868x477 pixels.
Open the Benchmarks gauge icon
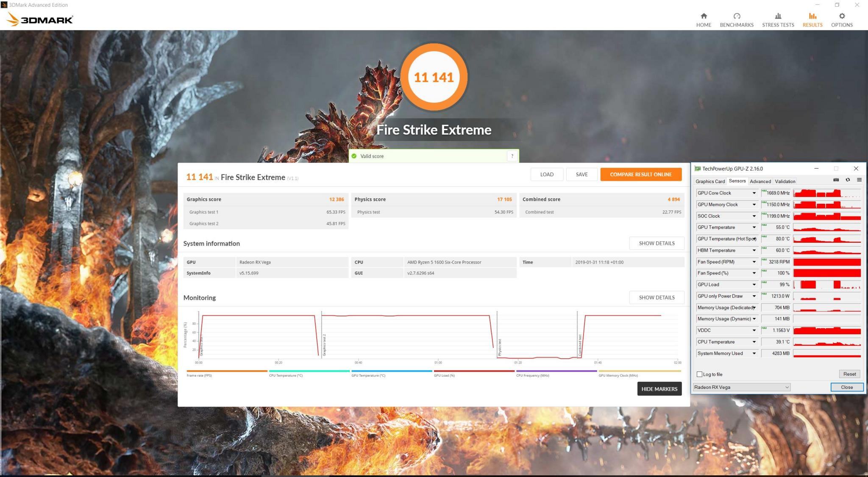click(737, 16)
